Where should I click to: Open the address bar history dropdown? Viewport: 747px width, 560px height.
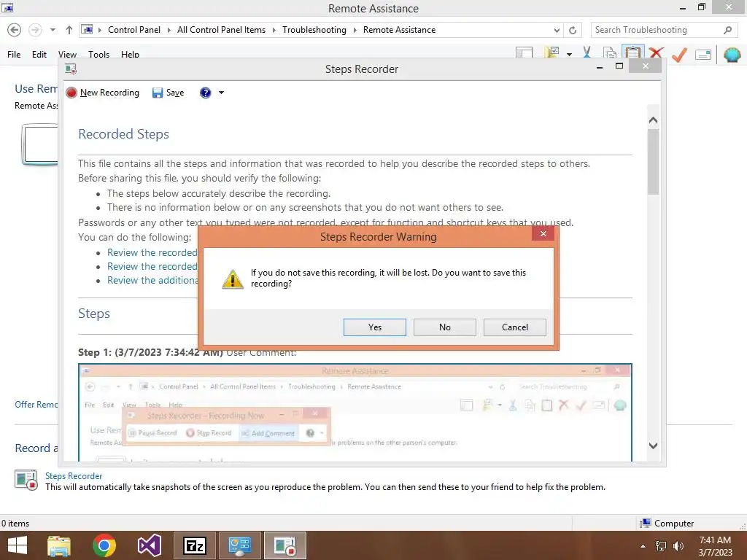pos(557,30)
